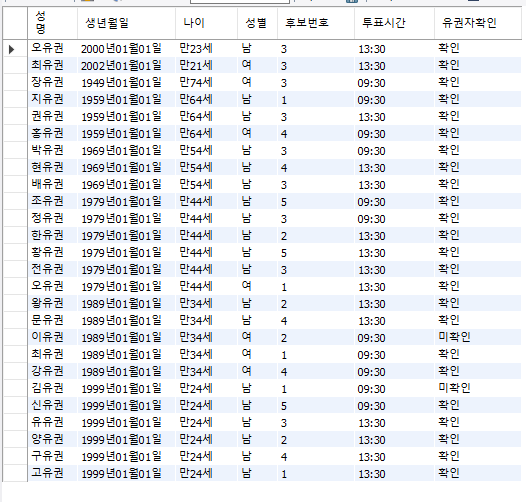The width and height of the screenshot is (526, 502).
Task: Click 미확인 in the 이유권 row
Action: 478,338
